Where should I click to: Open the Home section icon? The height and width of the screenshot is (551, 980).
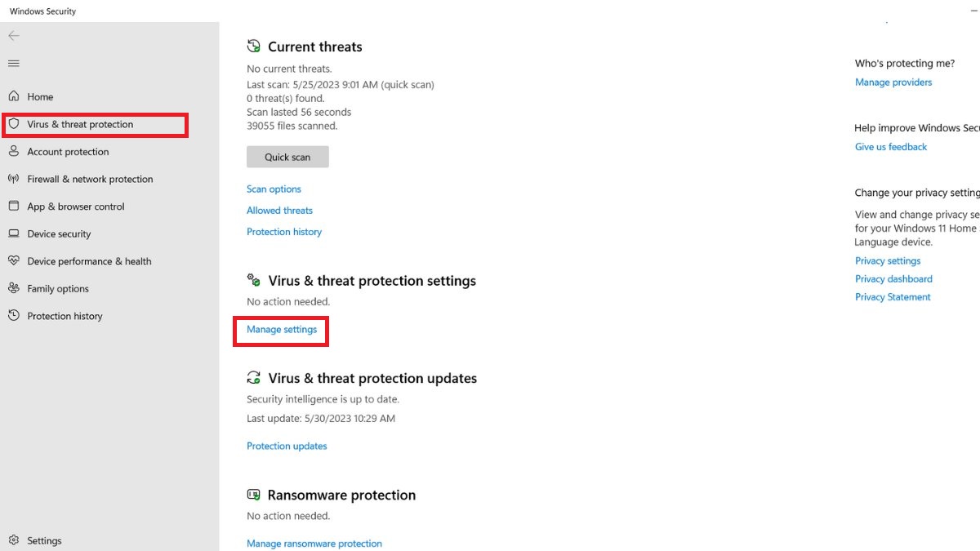13,96
